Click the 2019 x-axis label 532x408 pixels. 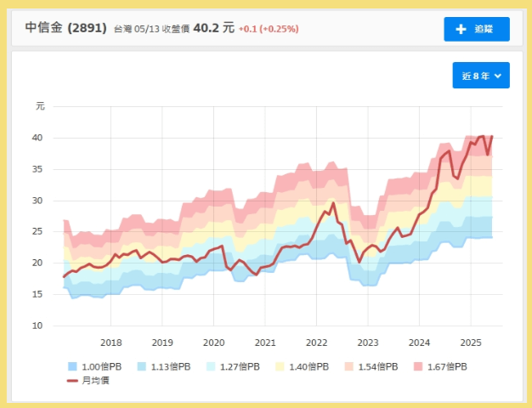[x=162, y=343]
